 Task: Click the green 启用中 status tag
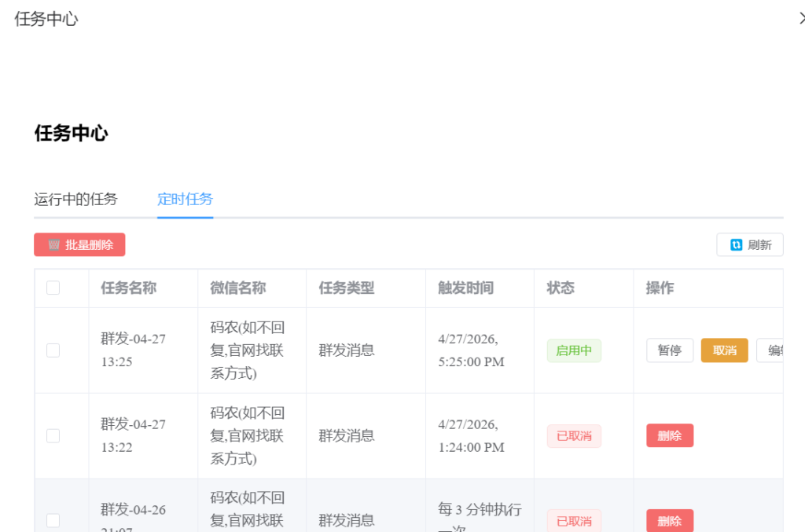(x=574, y=350)
